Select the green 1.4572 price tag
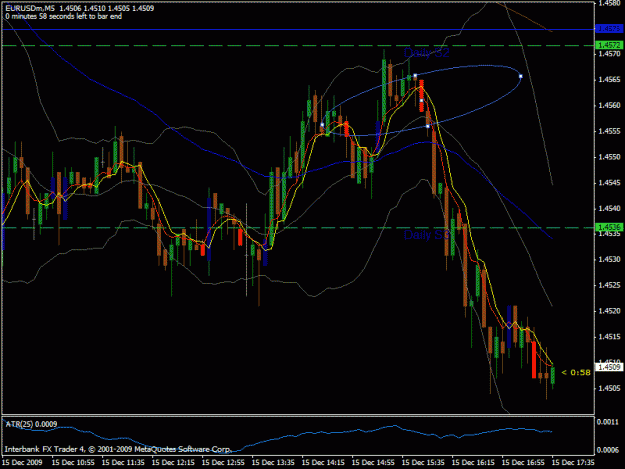The image size is (625, 469). 609,45
